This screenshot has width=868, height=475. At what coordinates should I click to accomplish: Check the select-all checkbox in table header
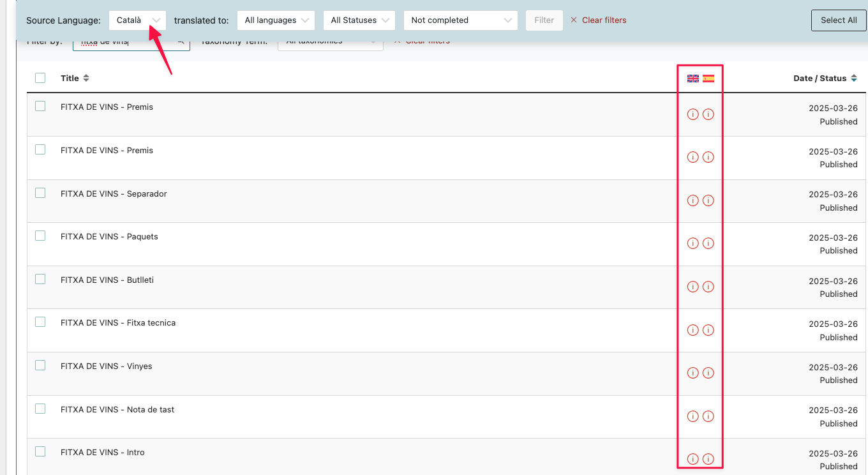click(40, 78)
